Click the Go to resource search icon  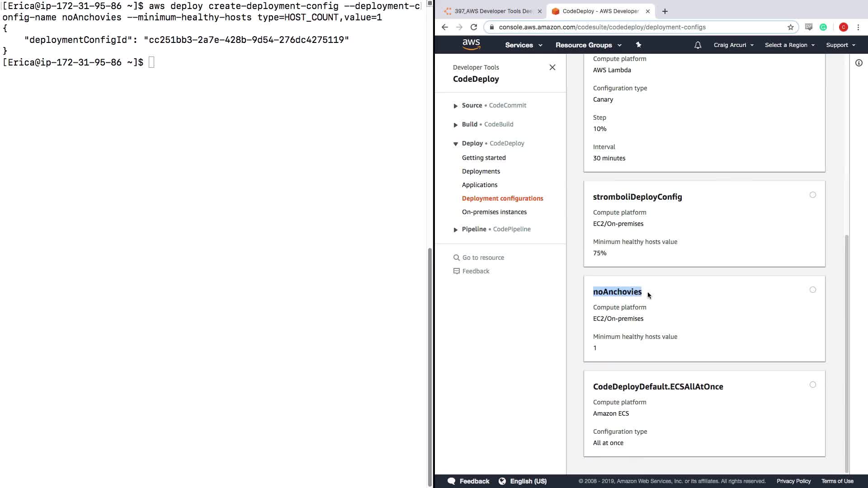coord(456,258)
